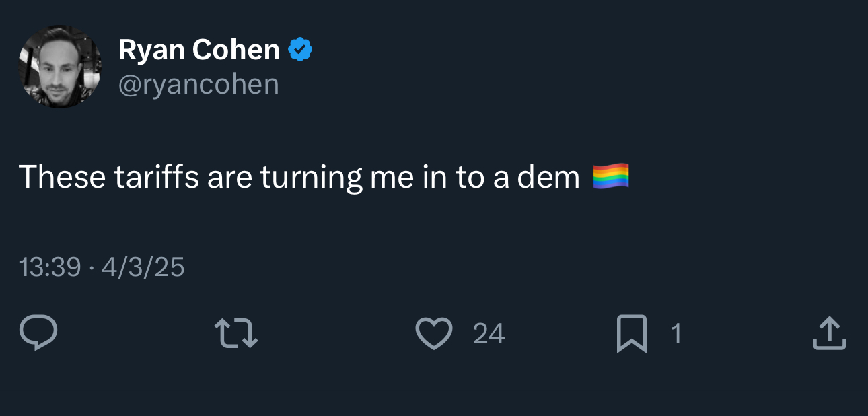The height and width of the screenshot is (416, 868).
Task: Click the blue verified badge
Action: click(300, 50)
